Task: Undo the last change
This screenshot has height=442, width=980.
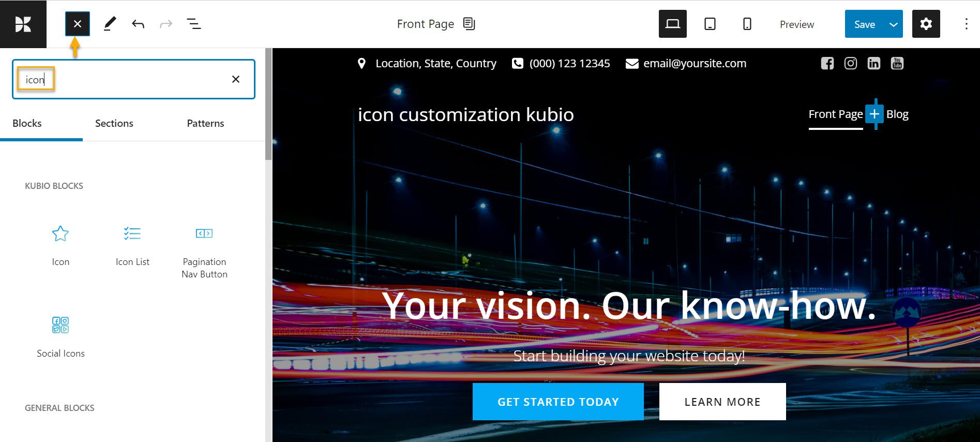Action: tap(138, 24)
